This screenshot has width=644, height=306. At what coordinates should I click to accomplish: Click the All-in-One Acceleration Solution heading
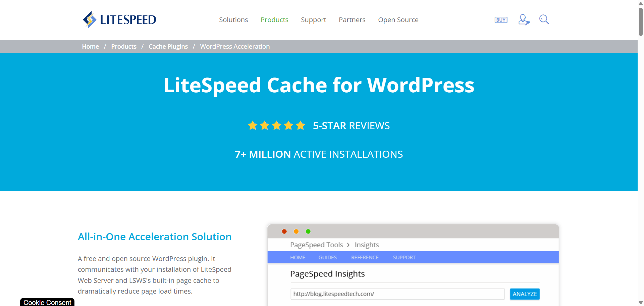tap(155, 237)
